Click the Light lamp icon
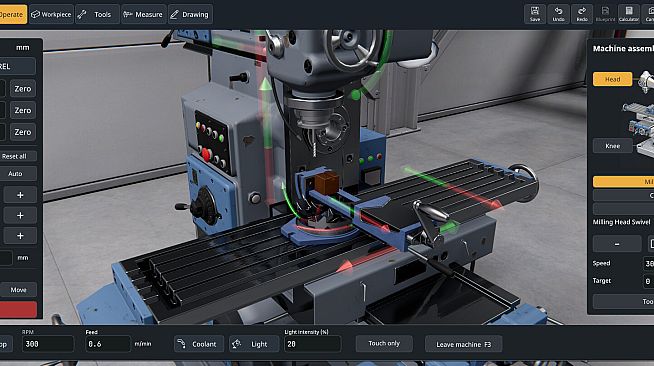 (236, 344)
